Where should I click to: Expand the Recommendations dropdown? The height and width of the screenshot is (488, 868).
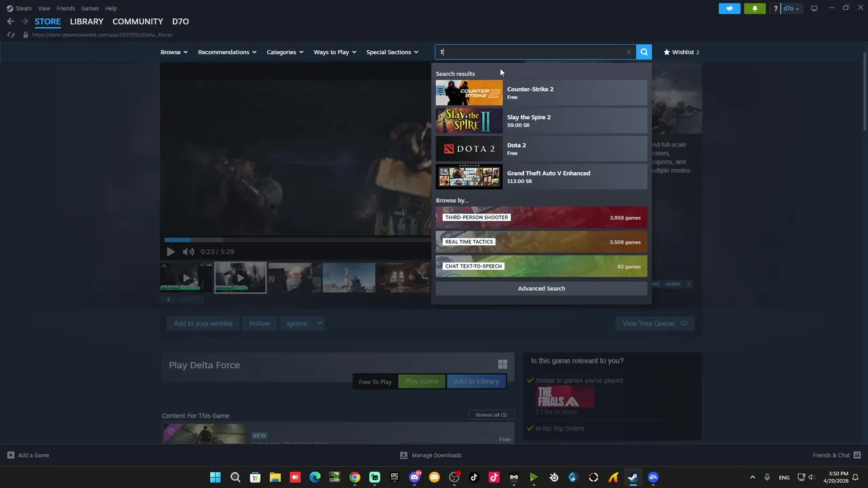coord(227,52)
